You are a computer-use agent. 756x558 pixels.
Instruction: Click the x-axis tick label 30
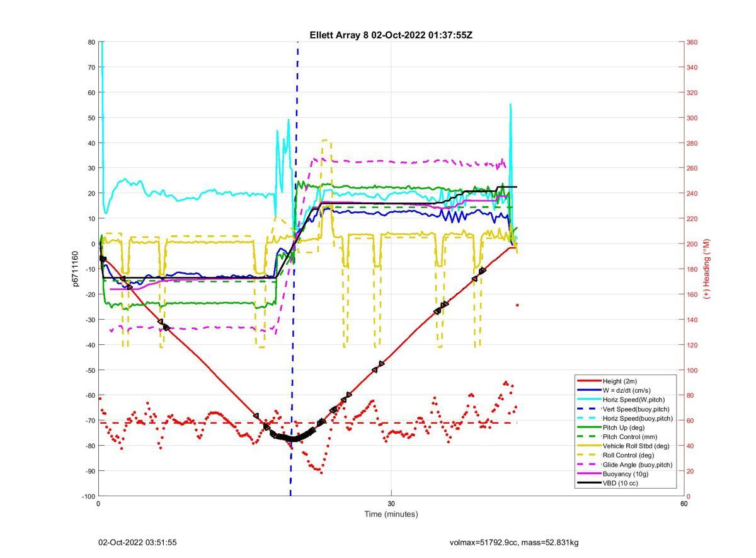pyautogui.click(x=391, y=503)
